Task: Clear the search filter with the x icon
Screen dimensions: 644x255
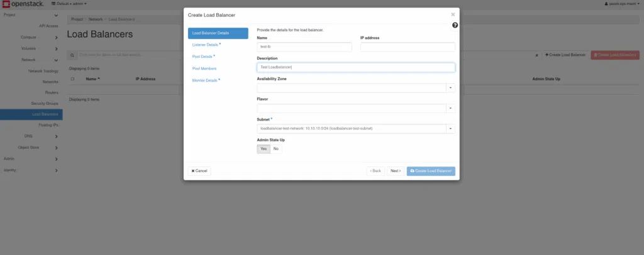Action: click(x=536, y=55)
